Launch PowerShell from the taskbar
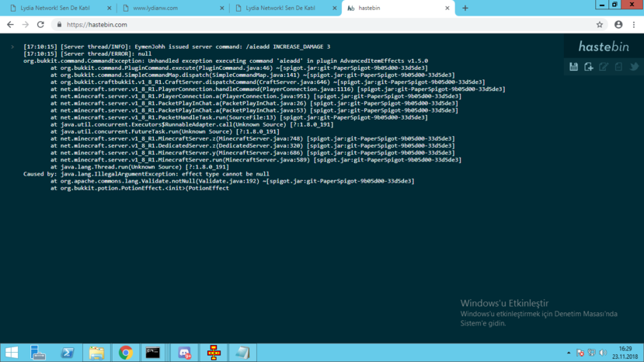 click(x=68, y=353)
